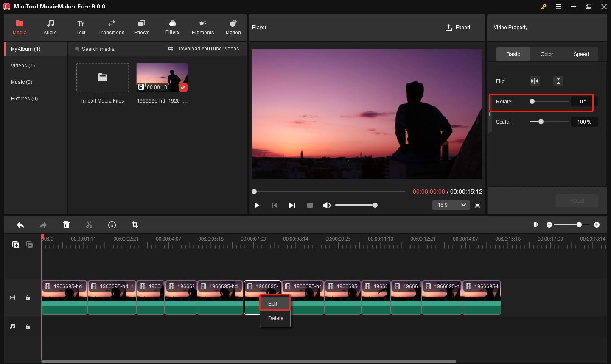The image size is (611, 364).
Task: Select My Album (1) category
Action: click(x=36, y=49)
